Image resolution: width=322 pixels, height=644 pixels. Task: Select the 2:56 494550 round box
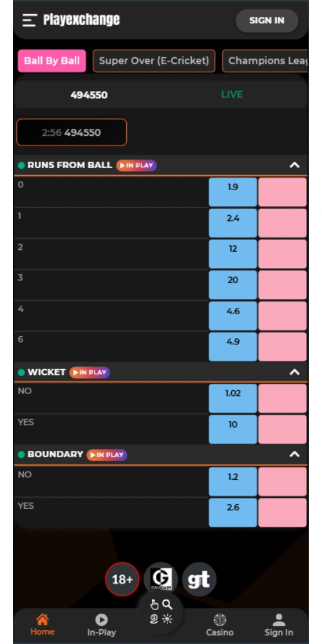coord(71,132)
